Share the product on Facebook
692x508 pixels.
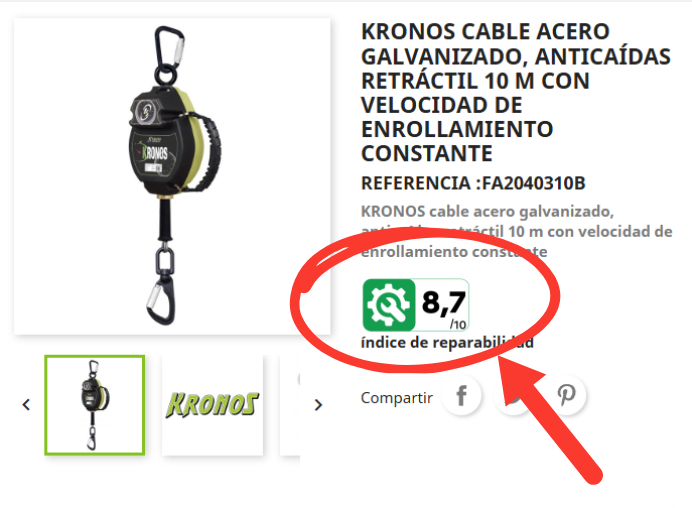[x=461, y=395]
